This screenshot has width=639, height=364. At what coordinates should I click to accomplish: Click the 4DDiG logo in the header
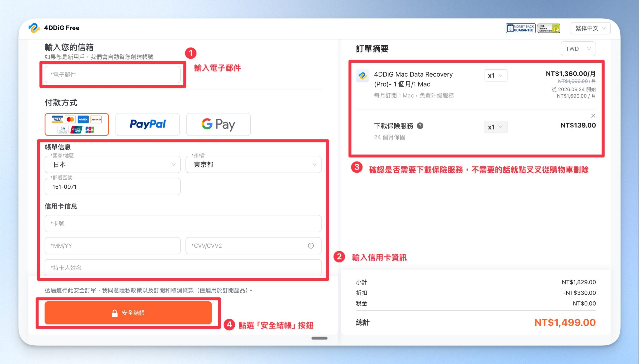point(34,28)
